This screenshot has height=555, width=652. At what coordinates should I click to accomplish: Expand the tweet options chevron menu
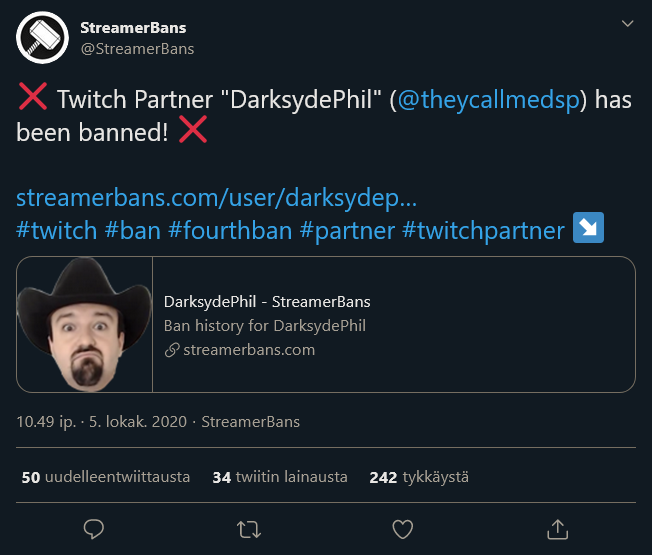click(627, 24)
